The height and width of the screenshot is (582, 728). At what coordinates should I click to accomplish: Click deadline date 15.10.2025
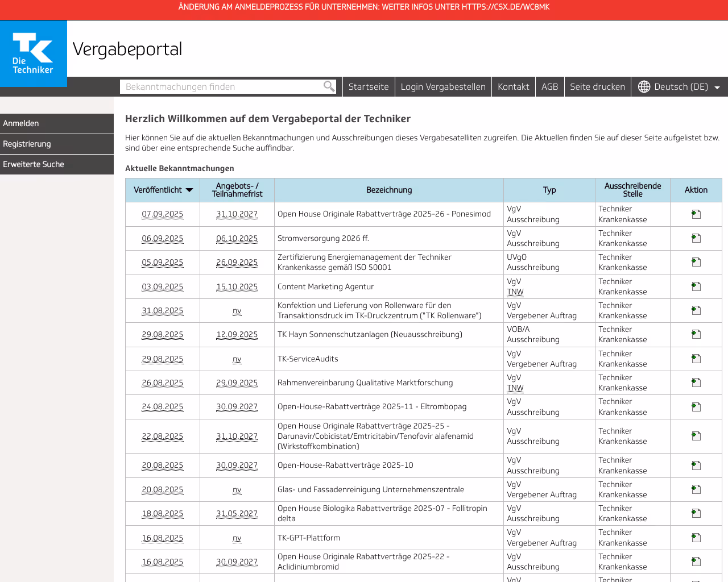pyautogui.click(x=237, y=287)
